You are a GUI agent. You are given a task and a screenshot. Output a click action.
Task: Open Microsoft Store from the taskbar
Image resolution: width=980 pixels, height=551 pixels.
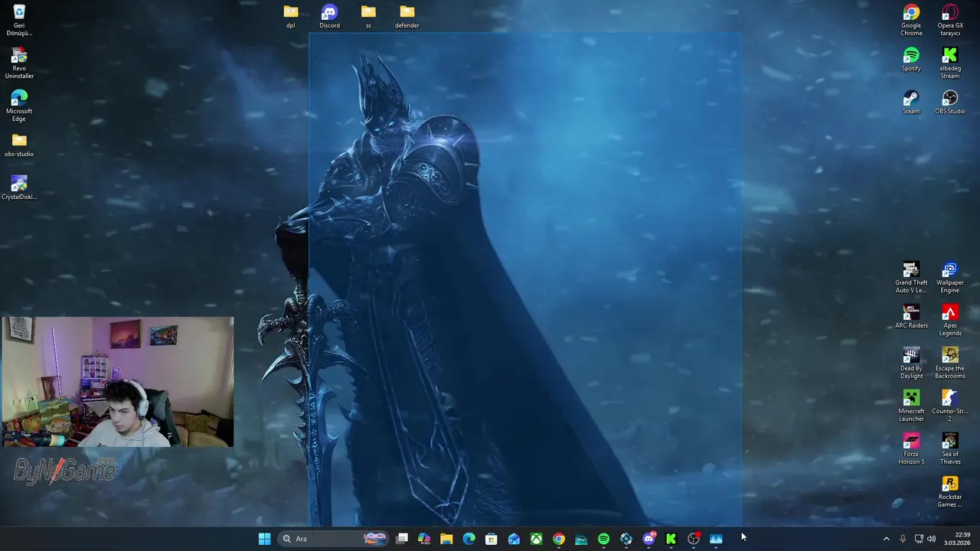(x=492, y=539)
